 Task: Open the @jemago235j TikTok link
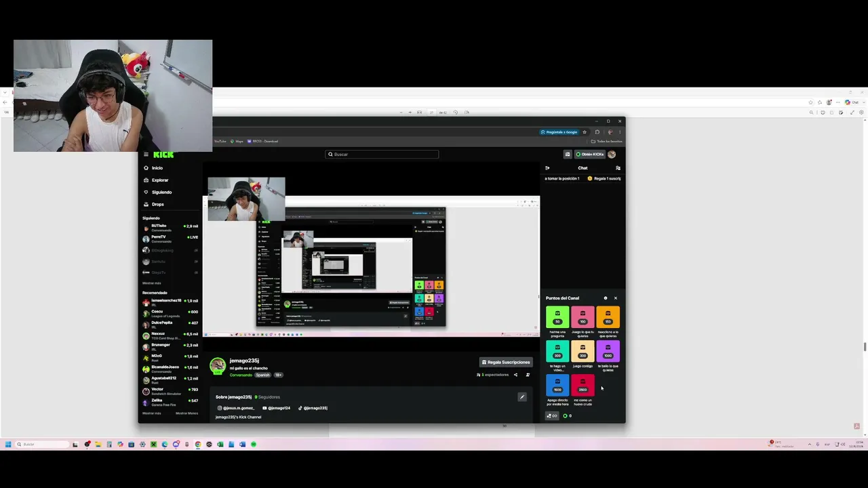point(313,408)
